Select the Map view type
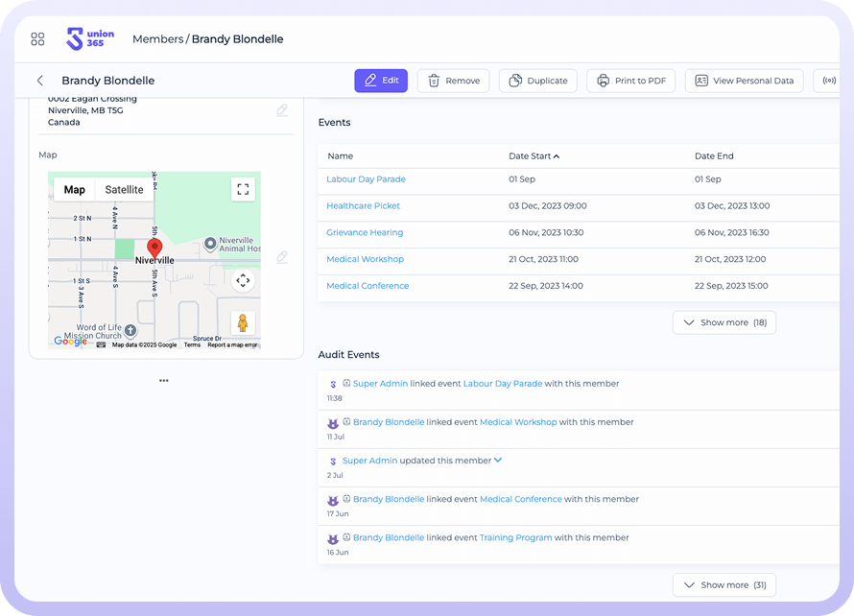Image resolution: width=854 pixels, height=616 pixels. 75,190
